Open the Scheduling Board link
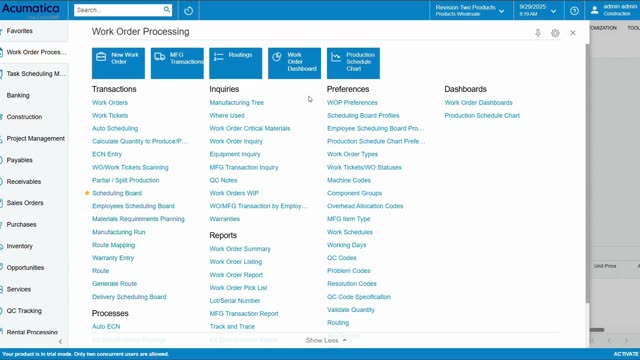Screen dimensions: 640x360 point(117,193)
